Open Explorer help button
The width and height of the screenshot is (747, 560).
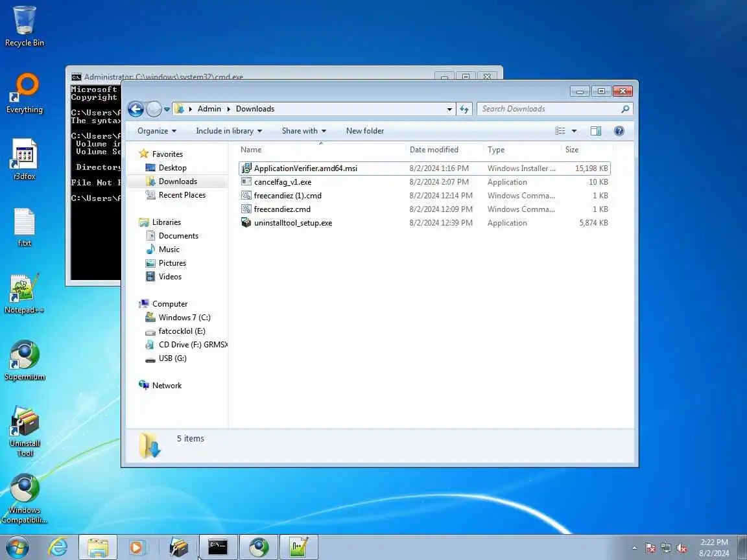coord(619,131)
